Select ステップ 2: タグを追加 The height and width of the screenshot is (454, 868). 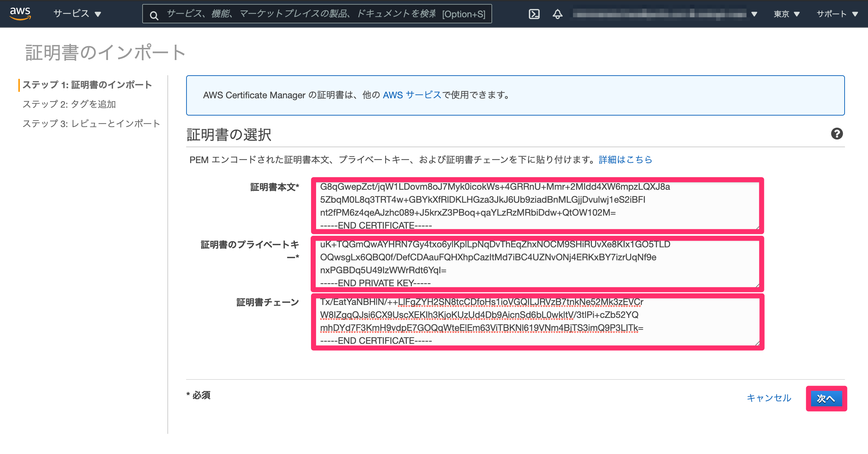tap(69, 104)
